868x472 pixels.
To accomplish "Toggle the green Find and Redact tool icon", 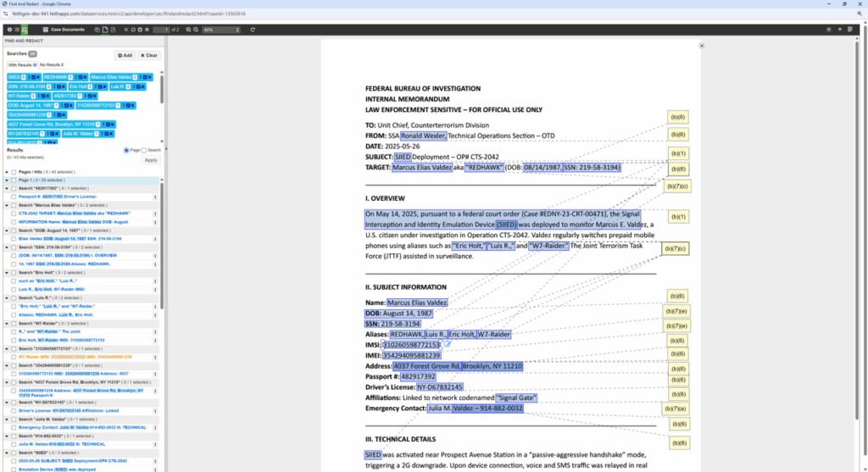I will click(25, 30).
